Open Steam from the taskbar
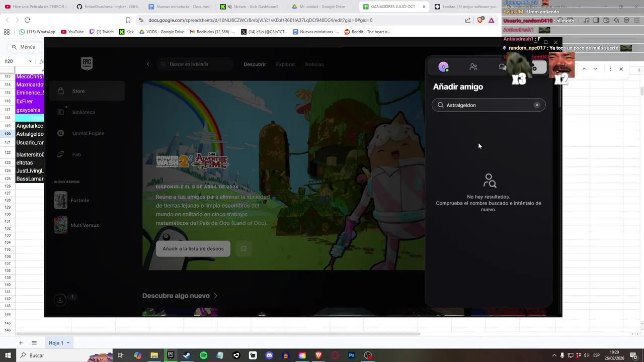This screenshot has width=644, height=362. [x=187, y=355]
